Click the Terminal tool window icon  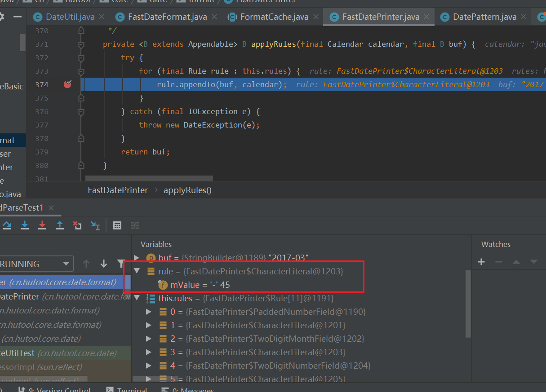110,390
